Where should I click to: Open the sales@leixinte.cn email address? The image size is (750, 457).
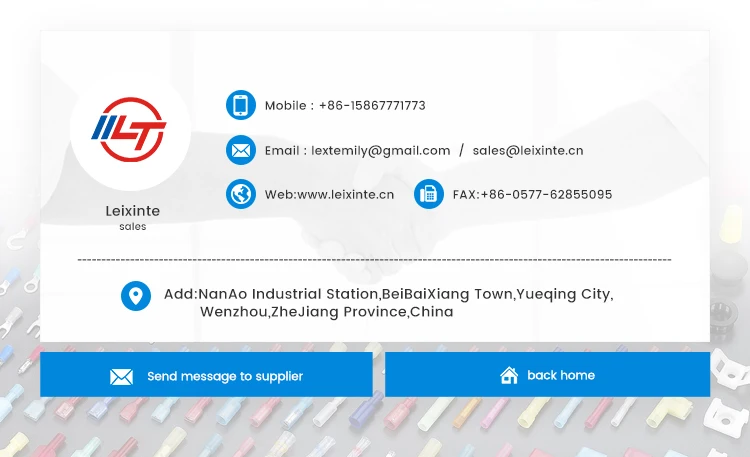pyautogui.click(x=528, y=151)
